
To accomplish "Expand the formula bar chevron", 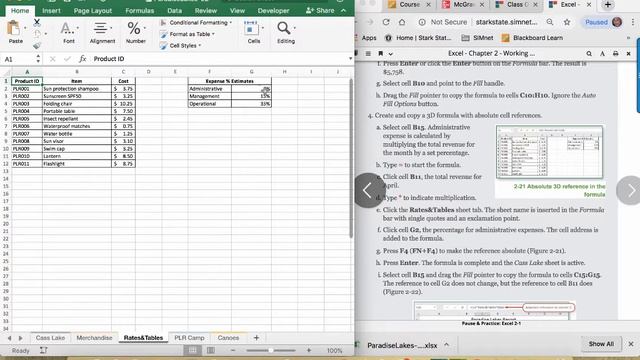I will 350,59.
